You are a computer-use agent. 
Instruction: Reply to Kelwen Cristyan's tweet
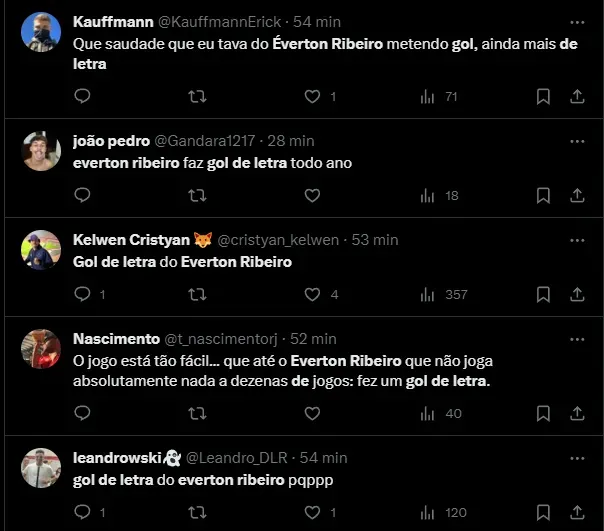(83, 294)
